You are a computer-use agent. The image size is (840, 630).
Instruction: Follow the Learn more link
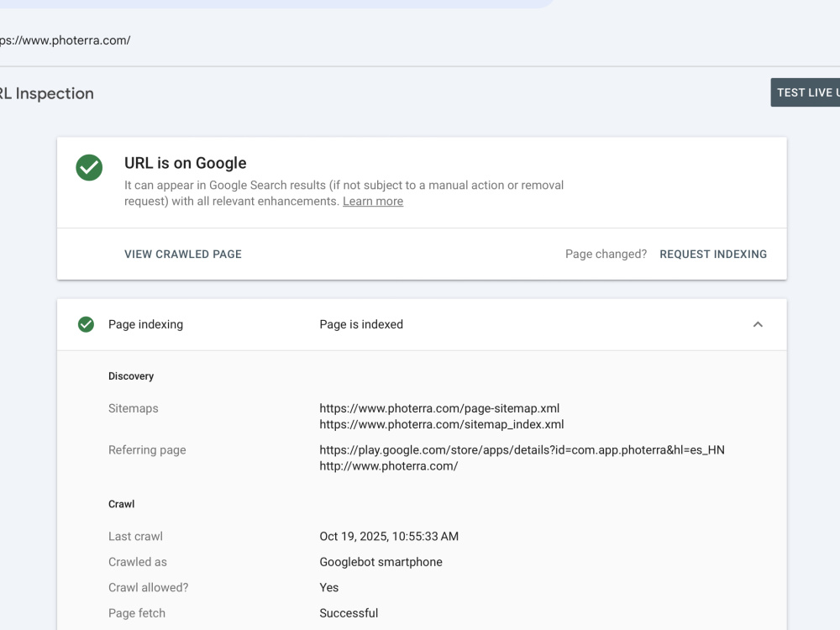(373, 202)
